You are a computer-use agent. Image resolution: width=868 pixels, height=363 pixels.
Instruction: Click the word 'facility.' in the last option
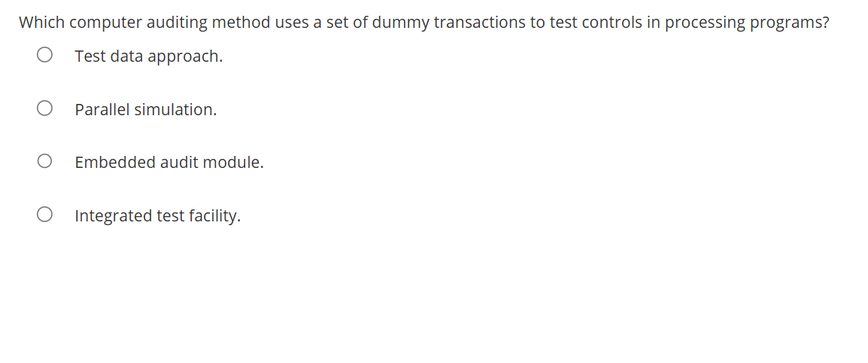coord(215,215)
